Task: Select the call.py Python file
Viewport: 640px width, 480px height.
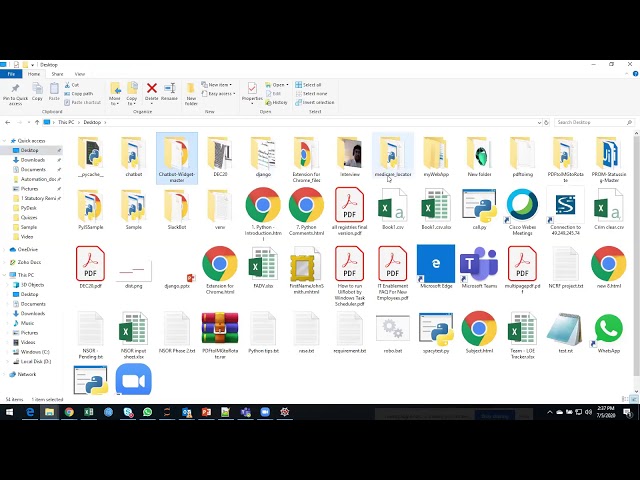Action: pyautogui.click(x=479, y=209)
